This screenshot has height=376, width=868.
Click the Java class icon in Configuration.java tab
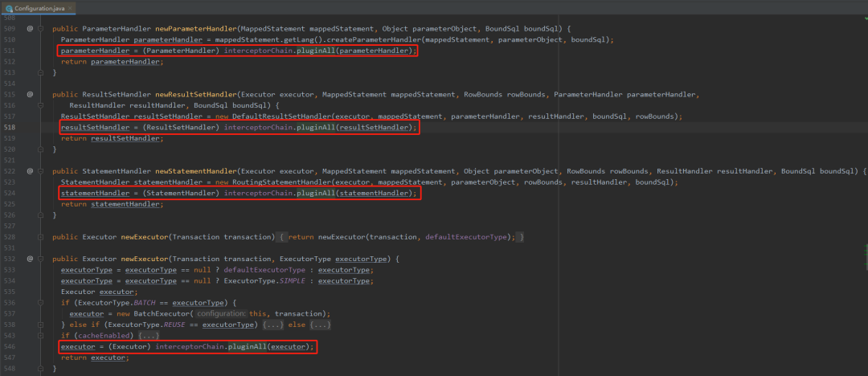pyautogui.click(x=10, y=9)
